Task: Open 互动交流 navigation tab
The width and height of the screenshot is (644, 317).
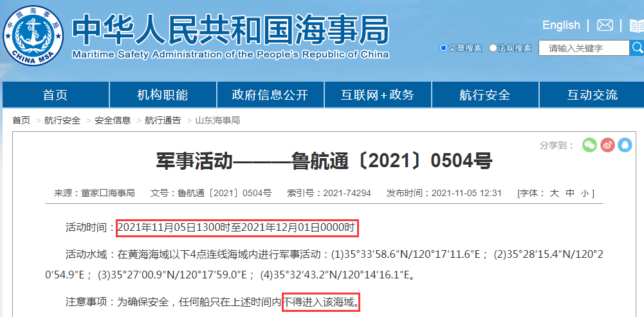Action: (x=593, y=95)
